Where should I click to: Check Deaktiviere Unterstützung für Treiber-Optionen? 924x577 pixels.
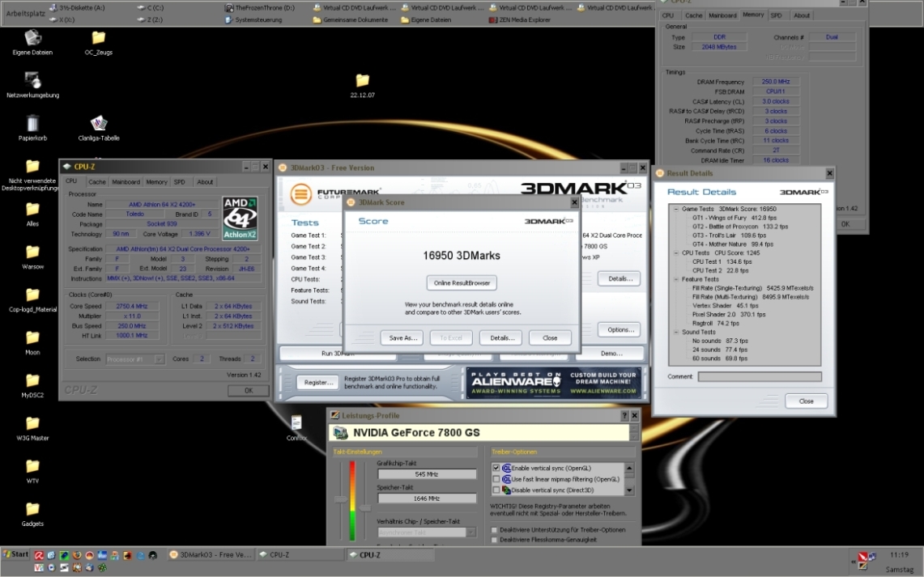click(495, 530)
